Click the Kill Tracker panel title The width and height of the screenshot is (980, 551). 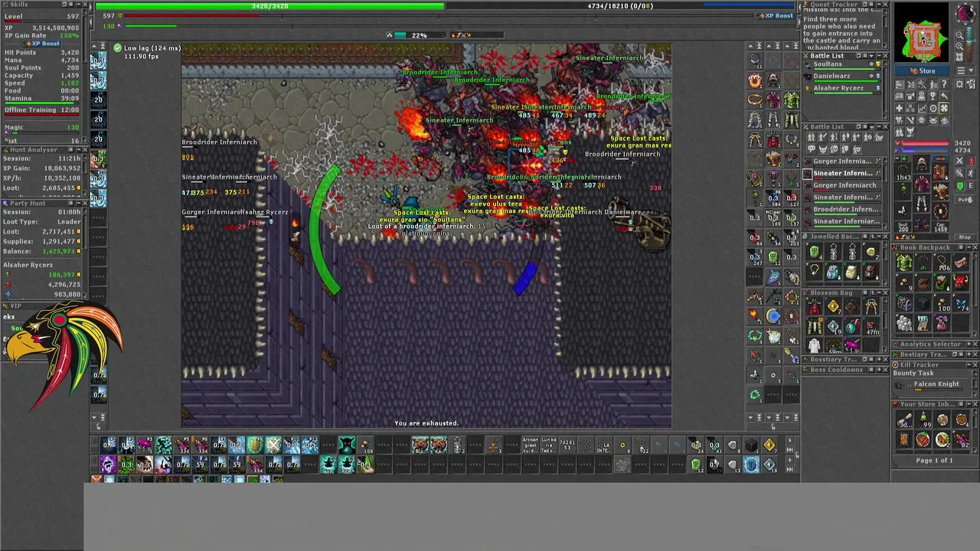(x=919, y=364)
